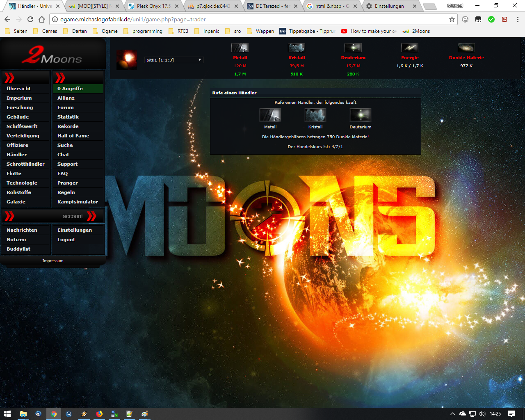
Task: Click the Dunkle Materie galaxy icon
Action: click(x=466, y=48)
